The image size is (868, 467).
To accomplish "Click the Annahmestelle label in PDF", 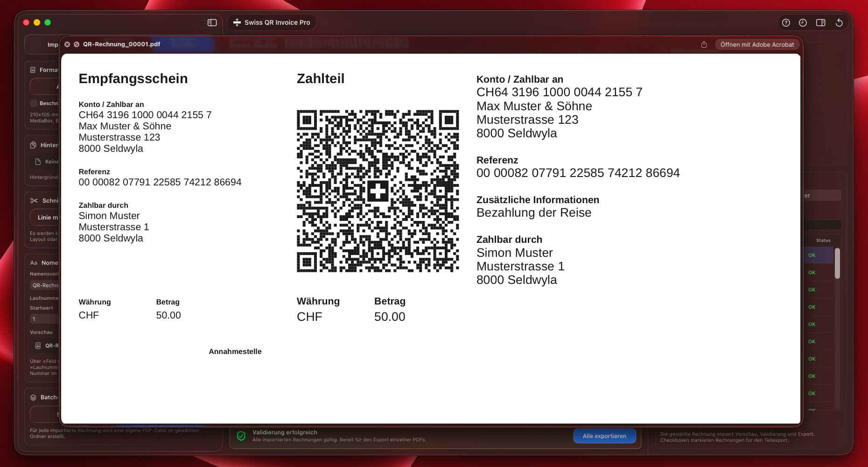I will [x=235, y=351].
